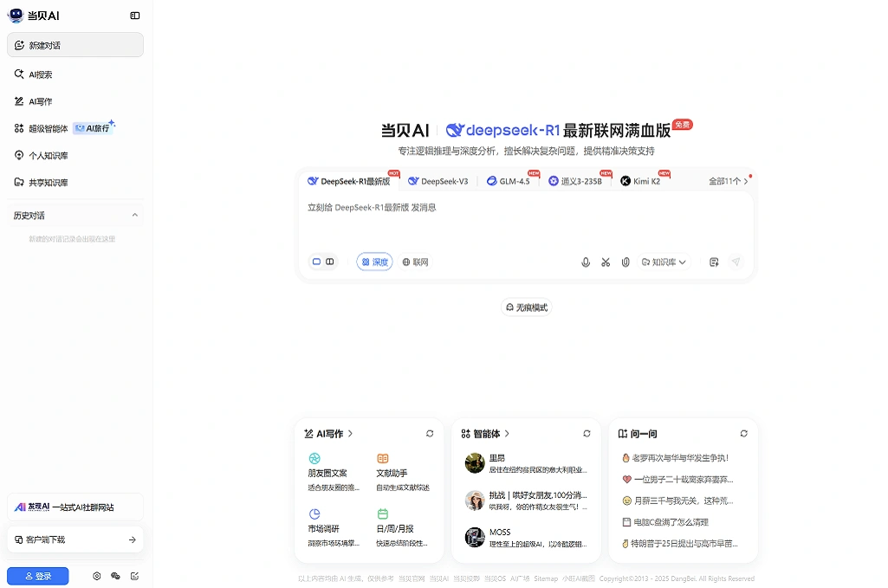The width and height of the screenshot is (888, 588).
Task: Refresh the 问一问 question list
Action: tap(743, 434)
